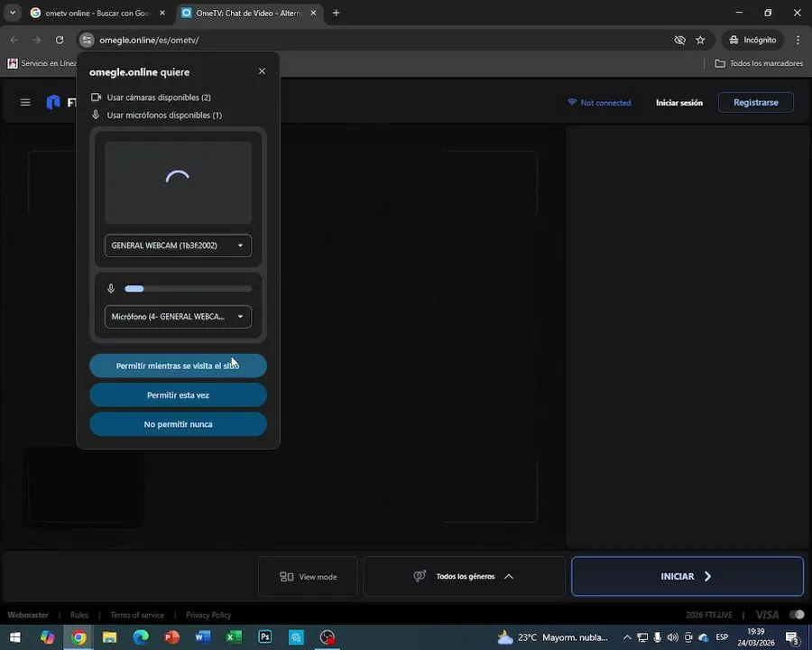This screenshot has height=650, width=812.
Task: Click the blocked tracking eye icon
Action: tap(679, 40)
